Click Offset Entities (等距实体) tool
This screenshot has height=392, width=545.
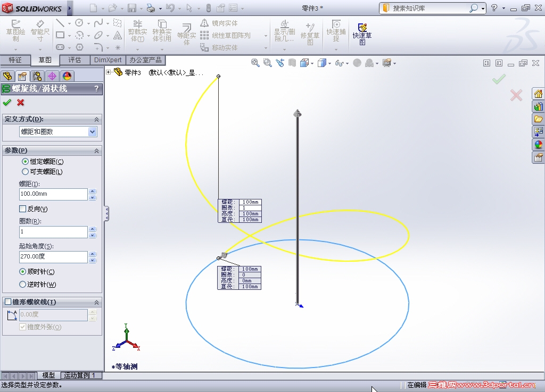click(x=187, y=34)
